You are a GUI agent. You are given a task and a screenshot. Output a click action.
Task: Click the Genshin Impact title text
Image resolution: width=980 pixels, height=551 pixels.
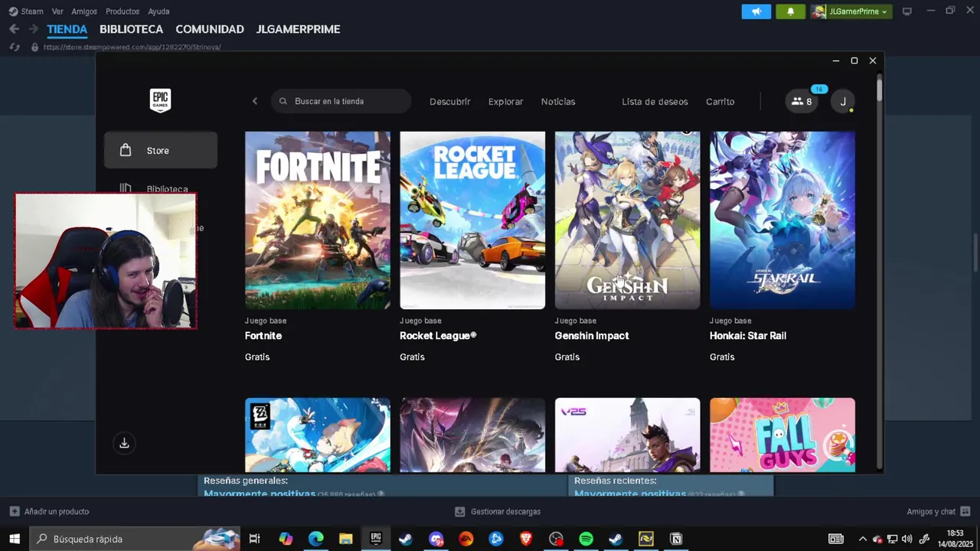592,336
